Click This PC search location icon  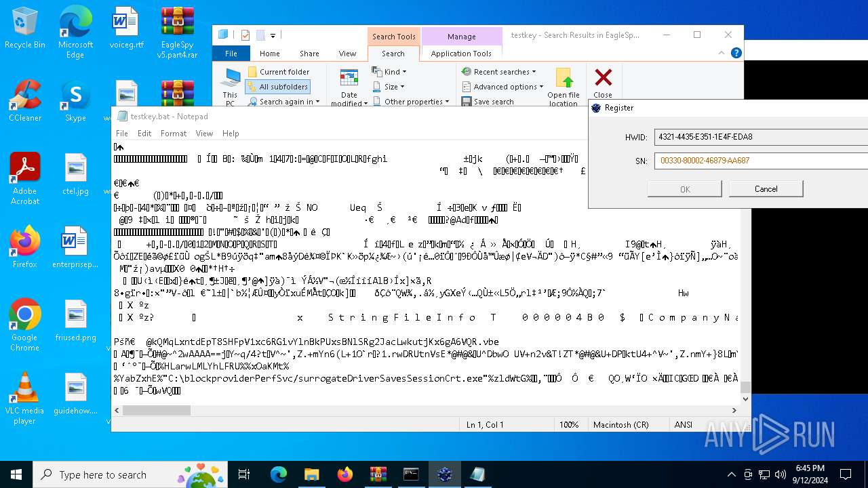pos(231,87)
